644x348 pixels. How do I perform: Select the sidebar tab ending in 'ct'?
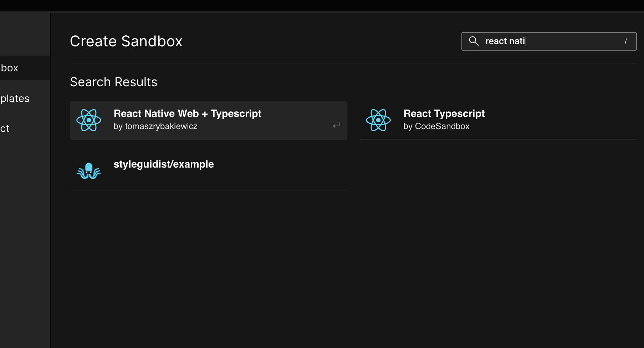25,128
